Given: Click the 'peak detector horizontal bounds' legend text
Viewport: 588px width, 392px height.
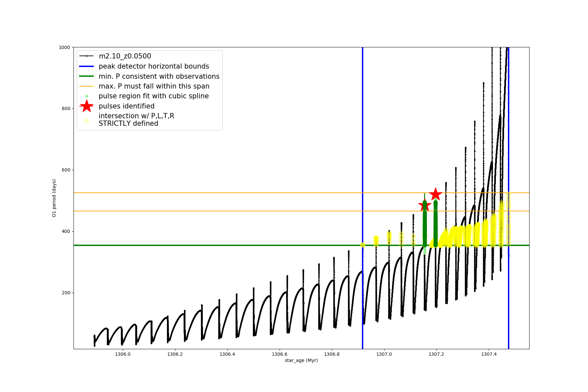Looking at the screenshot, I should [x=154, y=66].
